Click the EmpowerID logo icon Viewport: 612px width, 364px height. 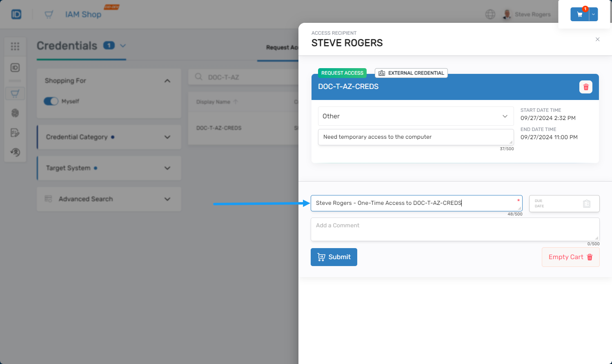[x=16, y=15]
